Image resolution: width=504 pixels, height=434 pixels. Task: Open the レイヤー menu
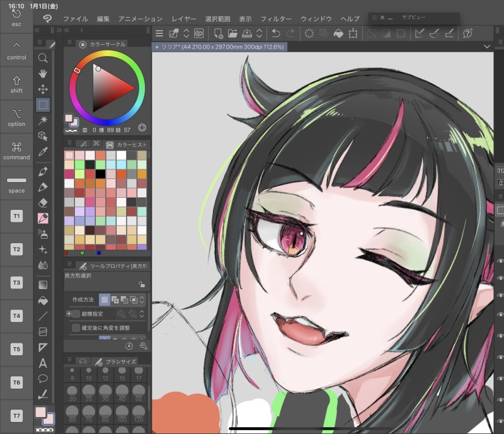[x=184, y=19]
